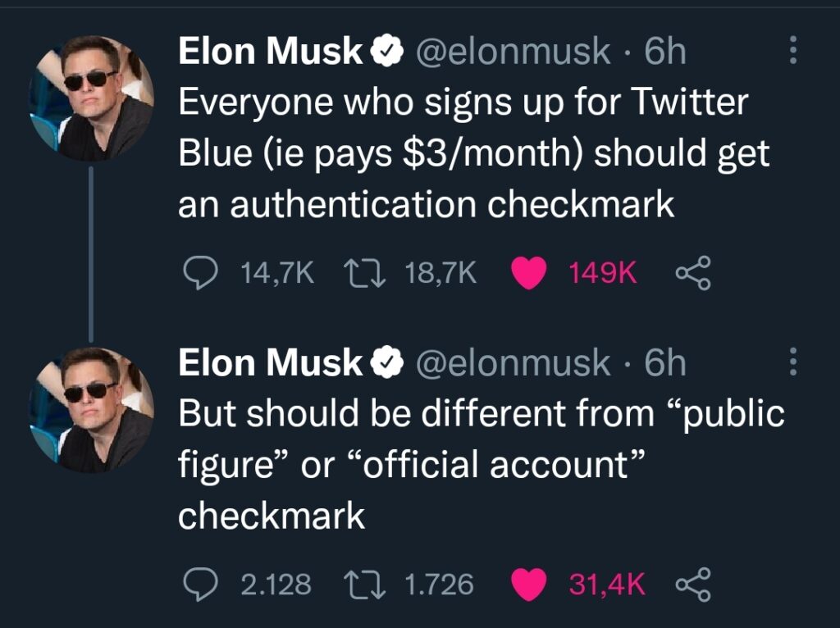Retweet the second tweet with 1.726 retweets
Screen dimensions: 840x628
pos(364,584)
